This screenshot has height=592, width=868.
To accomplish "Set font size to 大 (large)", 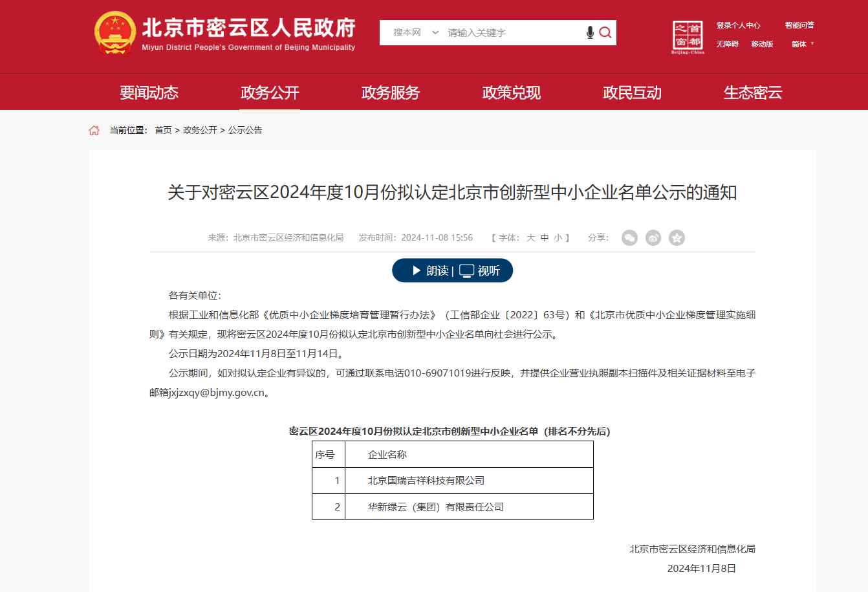I will (x=530, y=238).
